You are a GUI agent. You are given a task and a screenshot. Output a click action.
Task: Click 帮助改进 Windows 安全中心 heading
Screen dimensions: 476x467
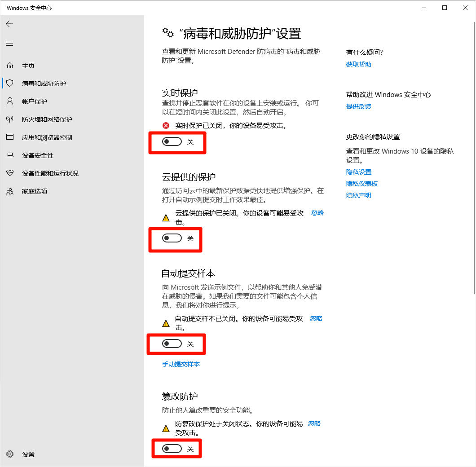click(388, 94)
